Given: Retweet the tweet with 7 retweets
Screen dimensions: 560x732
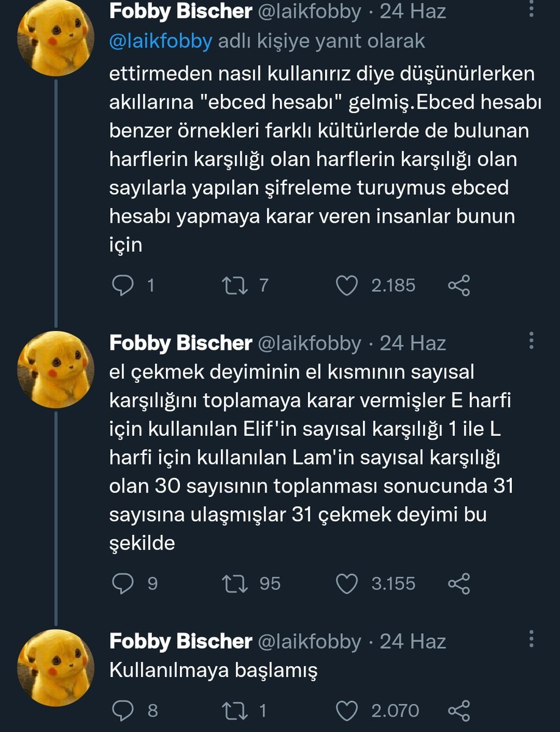Looking at the screenshot, I should 235,285.
